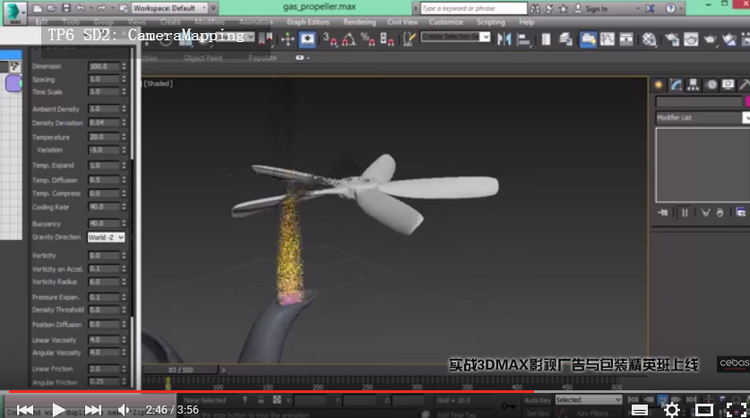Open the Civil View menu
Screen dimensions: 750x418
(402, 22)
